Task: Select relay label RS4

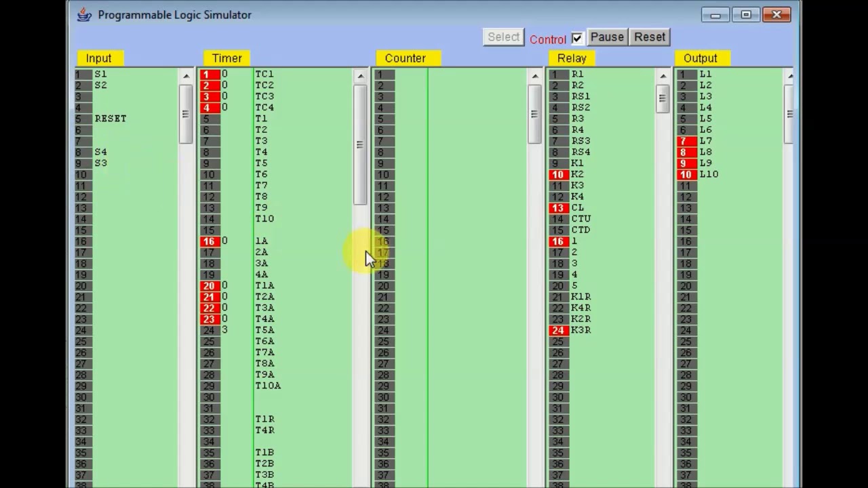Action: [x=580, y=152]
